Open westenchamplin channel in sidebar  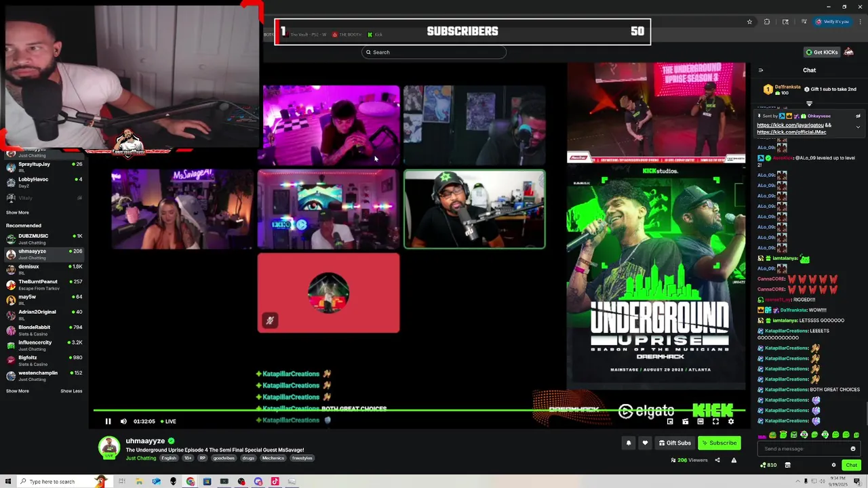pos(44,376)
